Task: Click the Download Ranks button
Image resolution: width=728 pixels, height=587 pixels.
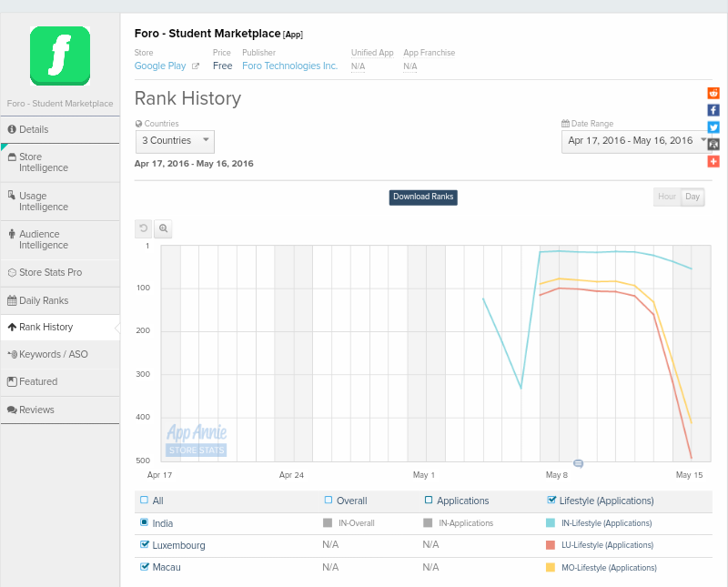Action: (423, 197)
